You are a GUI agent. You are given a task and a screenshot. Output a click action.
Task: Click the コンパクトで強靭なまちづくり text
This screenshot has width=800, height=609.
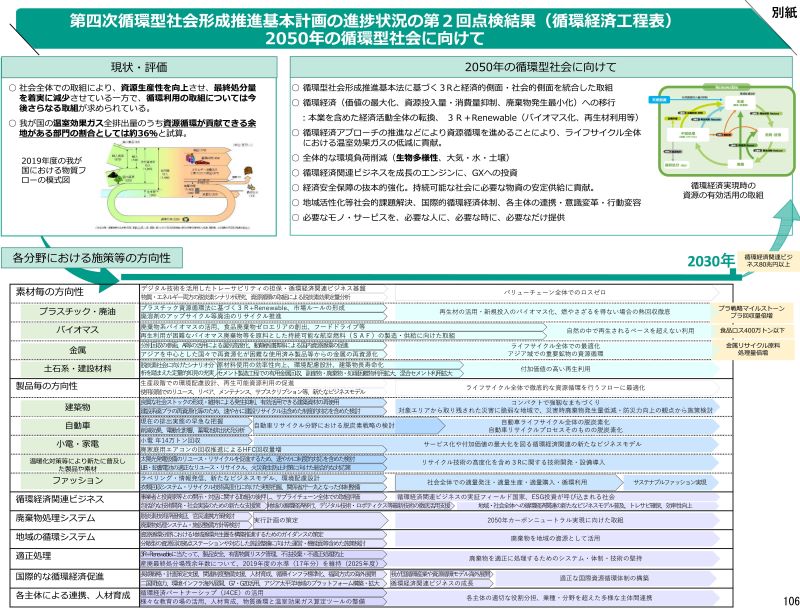point(555,403)
